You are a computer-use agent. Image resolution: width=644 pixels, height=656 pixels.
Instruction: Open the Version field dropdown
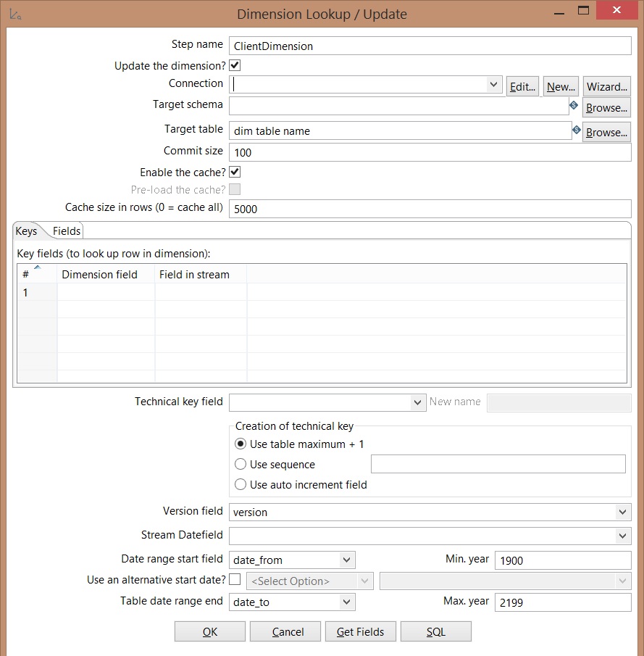point(622,512)
